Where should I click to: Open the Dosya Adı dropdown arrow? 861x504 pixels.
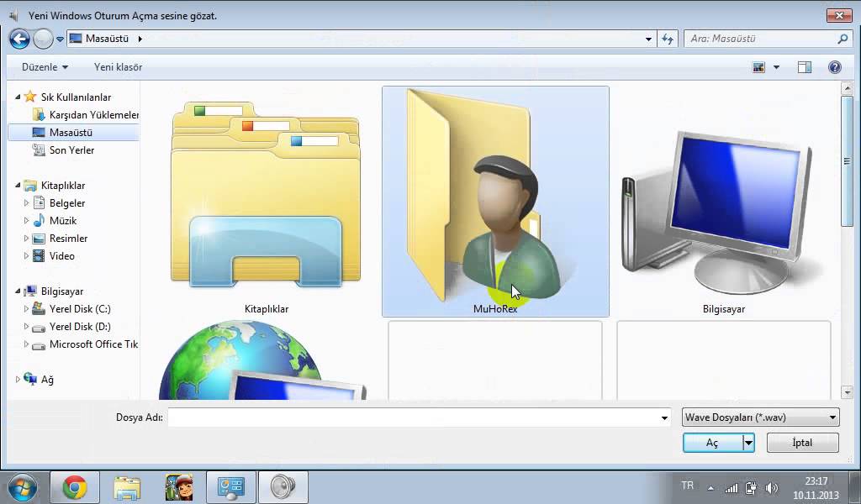tap(664, 417)
